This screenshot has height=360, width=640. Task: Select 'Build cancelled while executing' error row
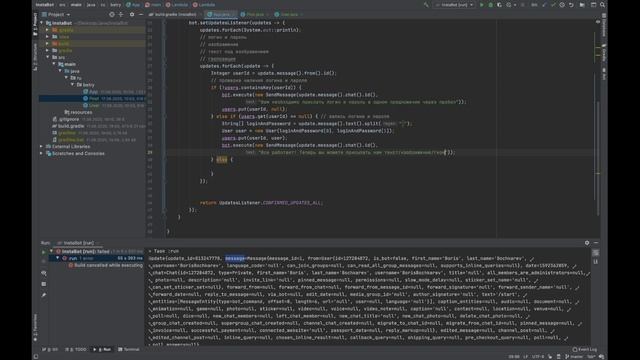tap(105, 265)
